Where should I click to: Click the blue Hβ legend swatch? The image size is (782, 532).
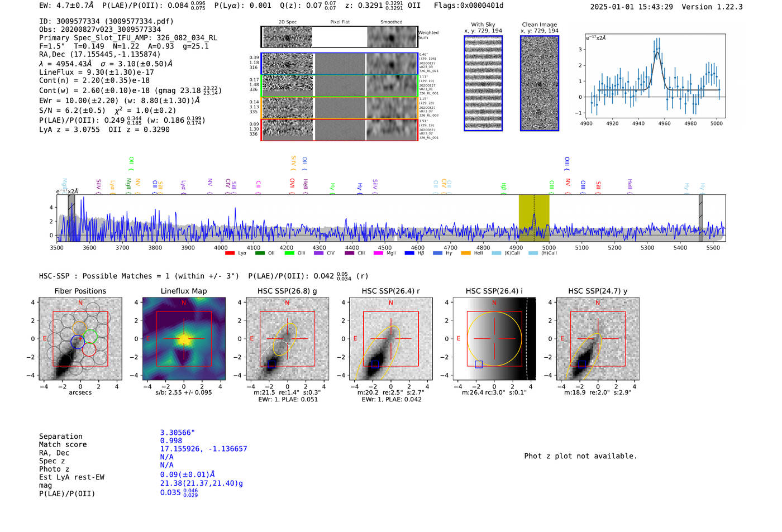click(409, 253)
